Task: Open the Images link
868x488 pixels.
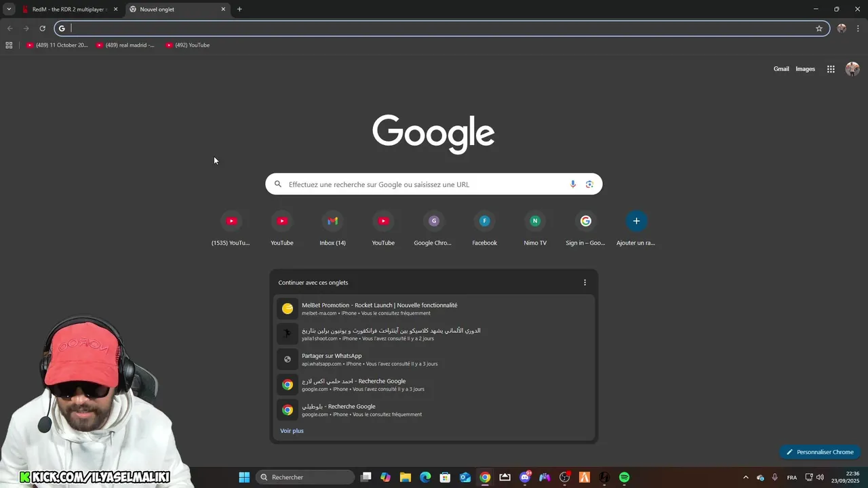Action: (x=805, y=69)
